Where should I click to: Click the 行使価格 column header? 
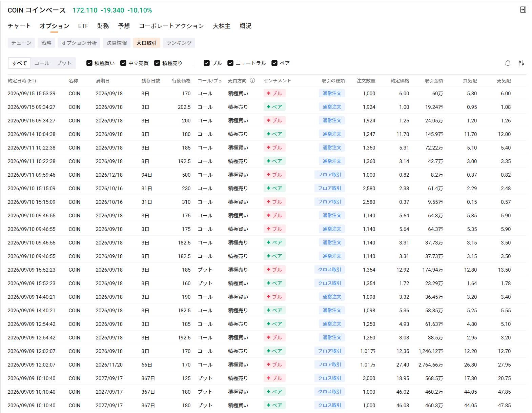click(x=181, y=81)
